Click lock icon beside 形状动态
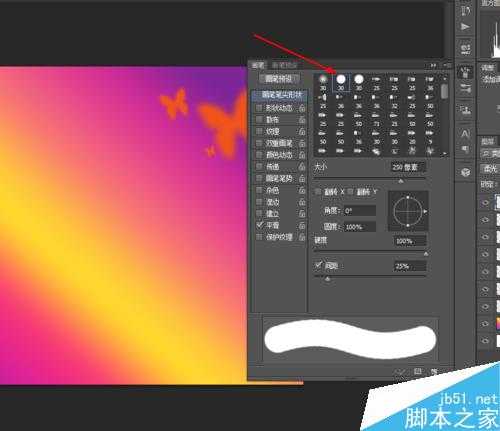Viewport: 500px width, 431px height. 302,108
